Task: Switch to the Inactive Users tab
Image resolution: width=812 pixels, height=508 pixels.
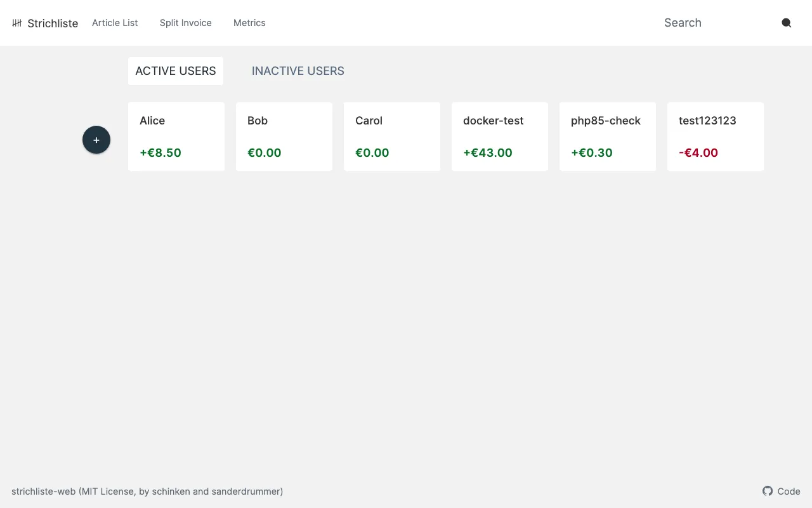Action: (298, 71)
